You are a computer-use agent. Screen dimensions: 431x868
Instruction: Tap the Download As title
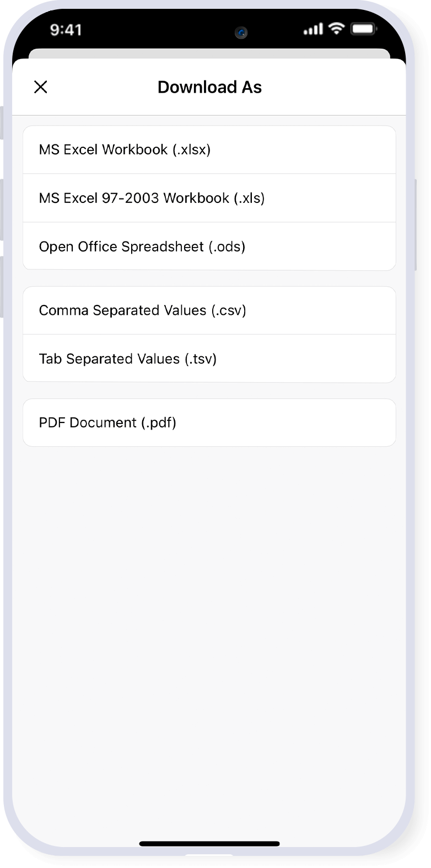(x=209, y=87)
